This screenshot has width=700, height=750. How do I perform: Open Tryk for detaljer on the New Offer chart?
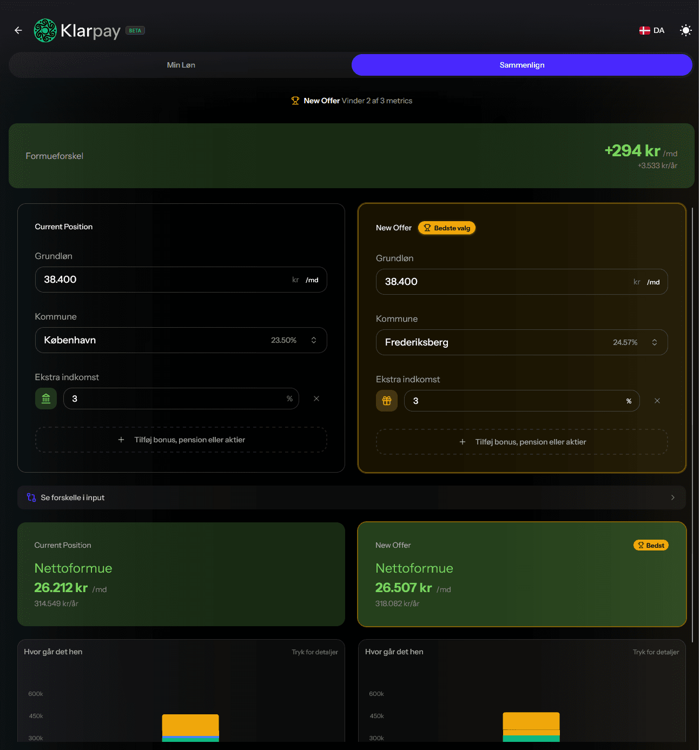pyautogui.click(x=656, y=652)
